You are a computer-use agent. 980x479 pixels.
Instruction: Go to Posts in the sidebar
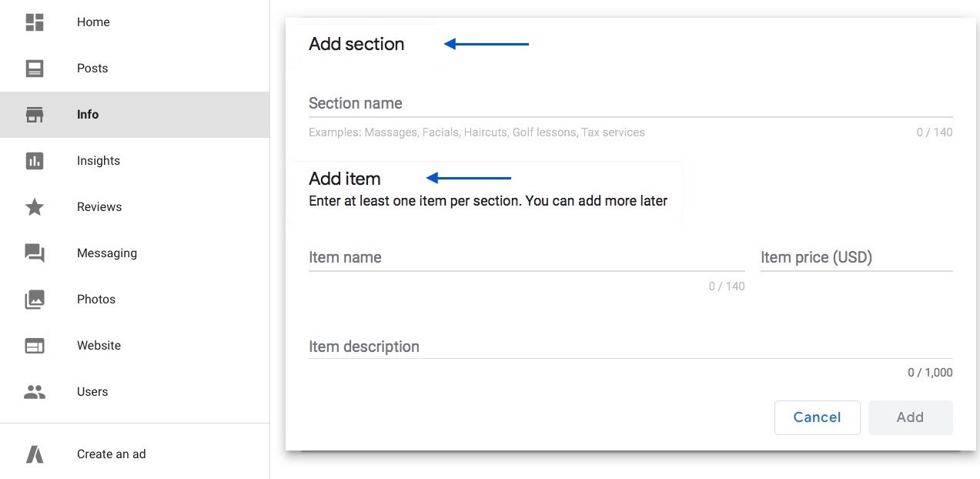tap(135, 69)
